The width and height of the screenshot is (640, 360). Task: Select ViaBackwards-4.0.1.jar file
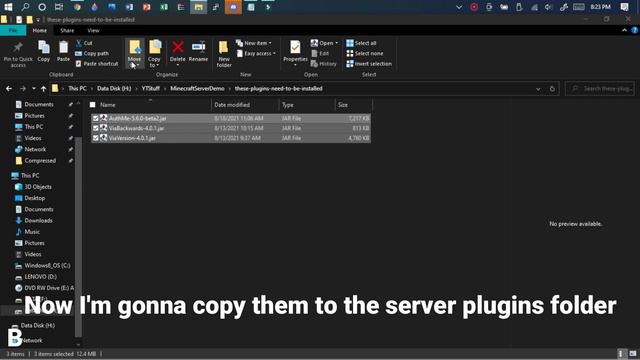[136, 128]
